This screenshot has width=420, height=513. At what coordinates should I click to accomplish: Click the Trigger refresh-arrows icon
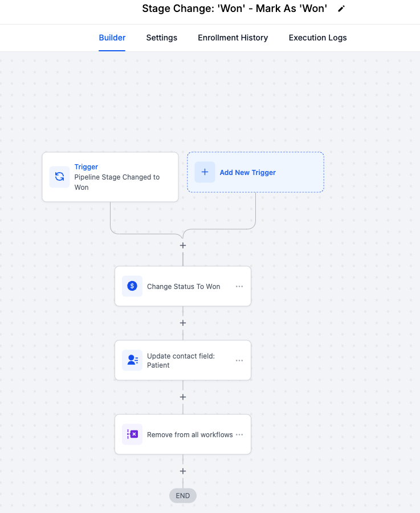pos(59,177)
